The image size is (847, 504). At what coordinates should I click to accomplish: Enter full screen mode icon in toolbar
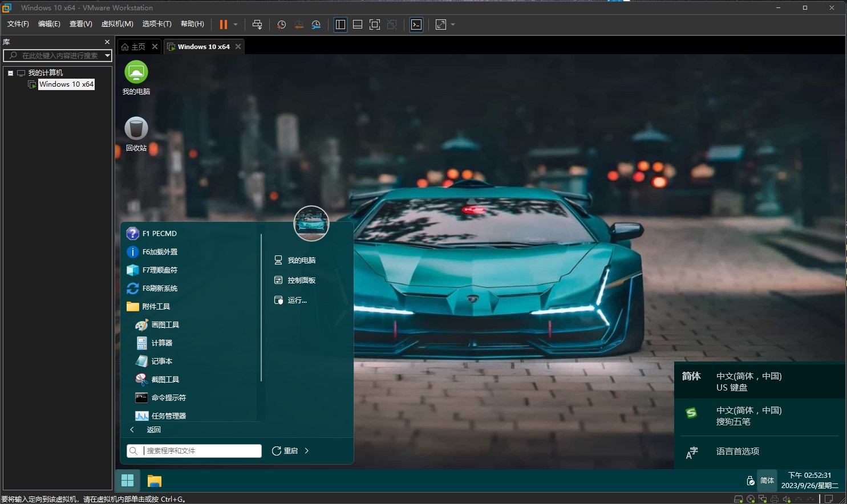[375, 25]
